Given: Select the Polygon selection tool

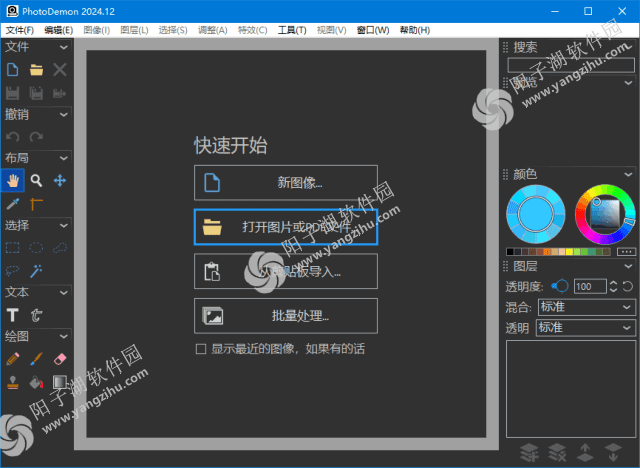Looking at the screenshot, I should coord(60,248).
